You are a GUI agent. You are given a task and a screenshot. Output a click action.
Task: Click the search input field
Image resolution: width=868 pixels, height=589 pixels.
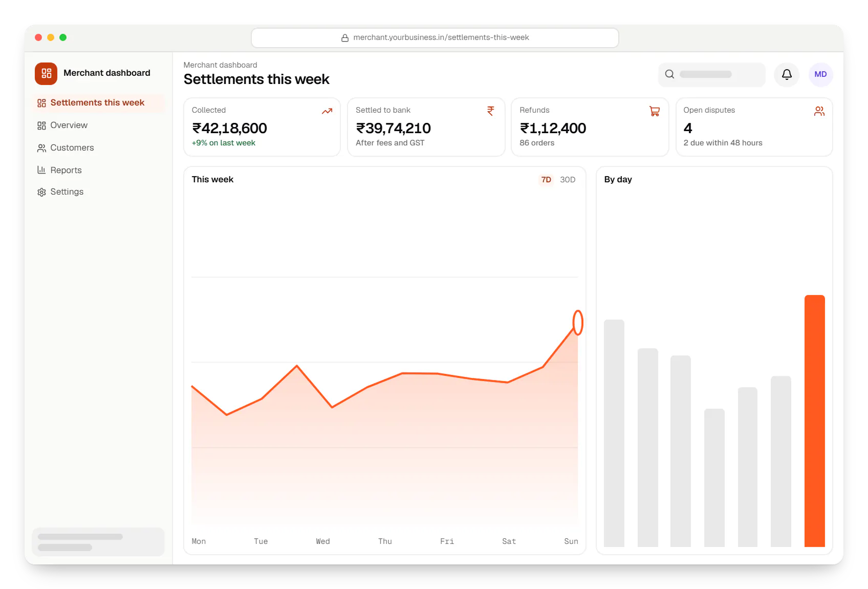[x=712, y=74]
